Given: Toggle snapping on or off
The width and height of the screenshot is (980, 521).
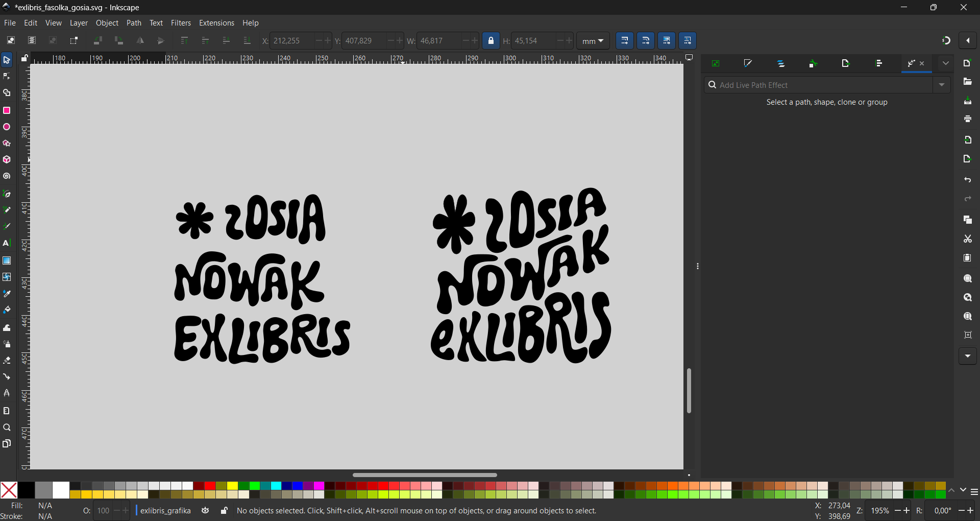Looking at the screenshot, I should pos(946,40).
